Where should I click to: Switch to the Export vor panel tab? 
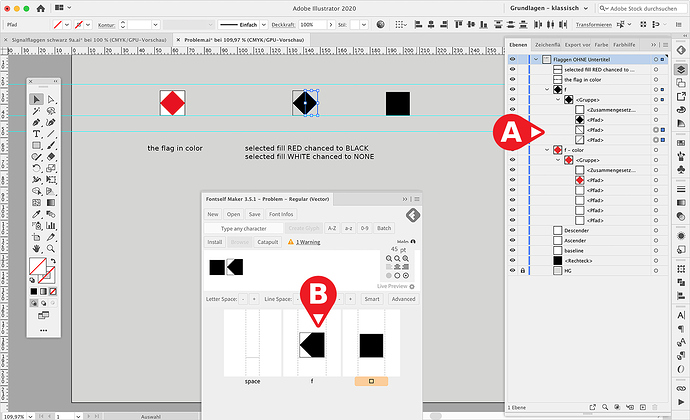coord(577,44)
